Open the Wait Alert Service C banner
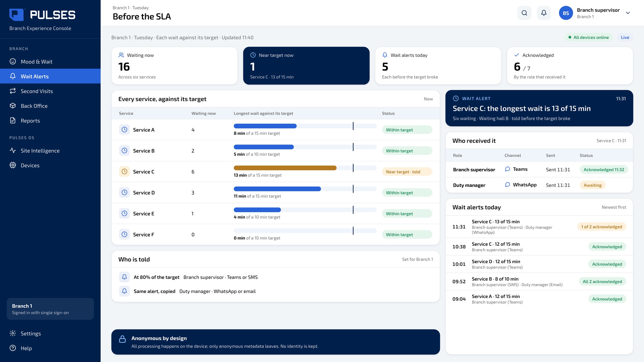Image resolution: width=644 pixels, height=362 pixels. (x=539, y=108)
